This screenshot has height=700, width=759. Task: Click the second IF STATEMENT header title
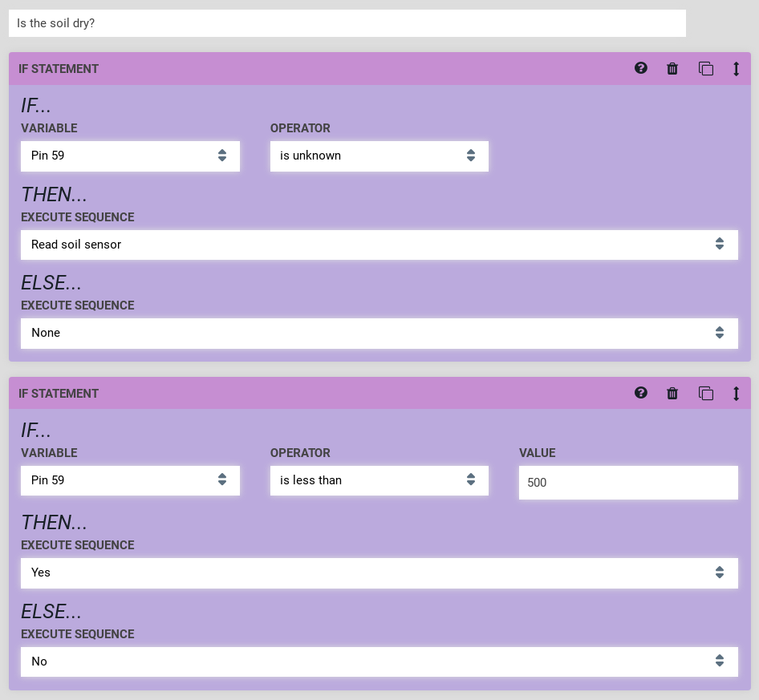(59, 394)
